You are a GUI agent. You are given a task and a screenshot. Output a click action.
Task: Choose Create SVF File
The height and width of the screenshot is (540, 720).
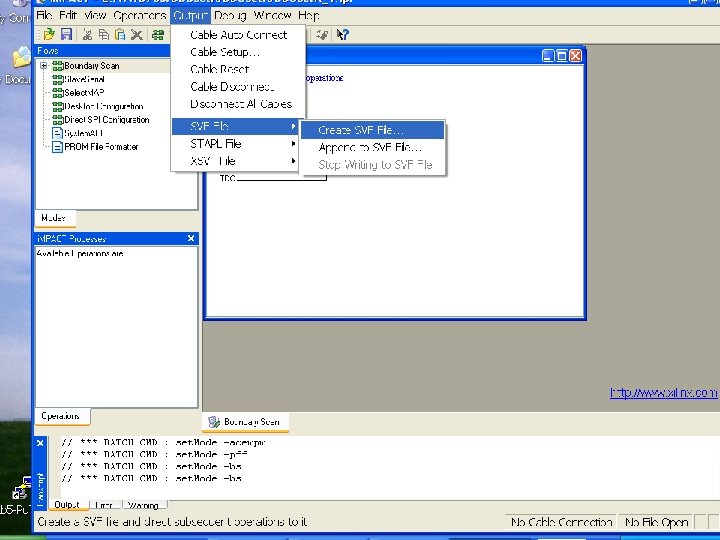(x=372, y=130)
